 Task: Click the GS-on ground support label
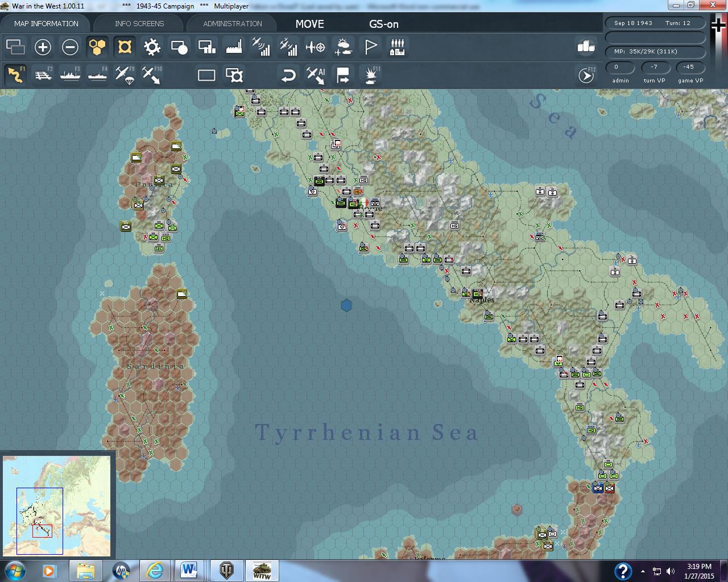point(384,24)
